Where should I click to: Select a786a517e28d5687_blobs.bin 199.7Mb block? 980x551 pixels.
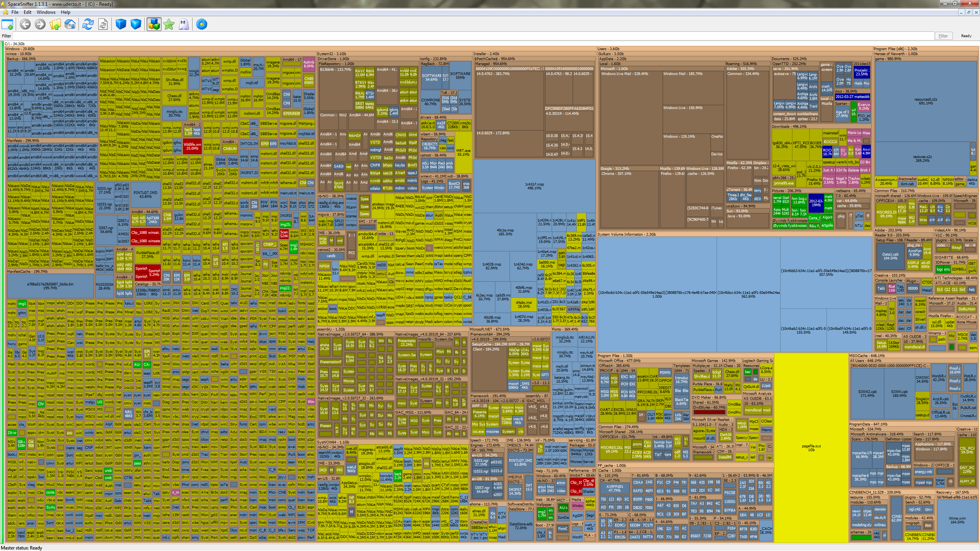point(50,286)
